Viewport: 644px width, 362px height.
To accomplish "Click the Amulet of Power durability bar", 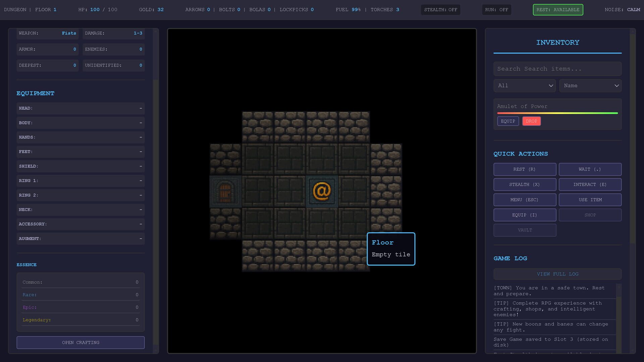I will (557, 113).
